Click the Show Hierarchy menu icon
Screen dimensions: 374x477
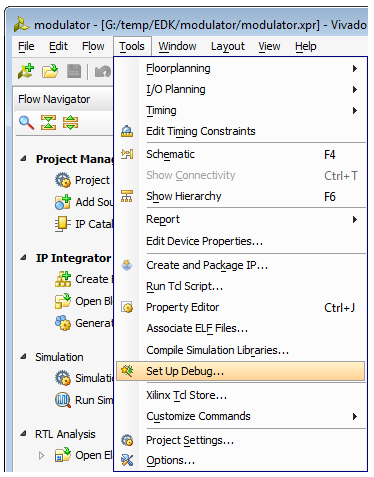127,196
